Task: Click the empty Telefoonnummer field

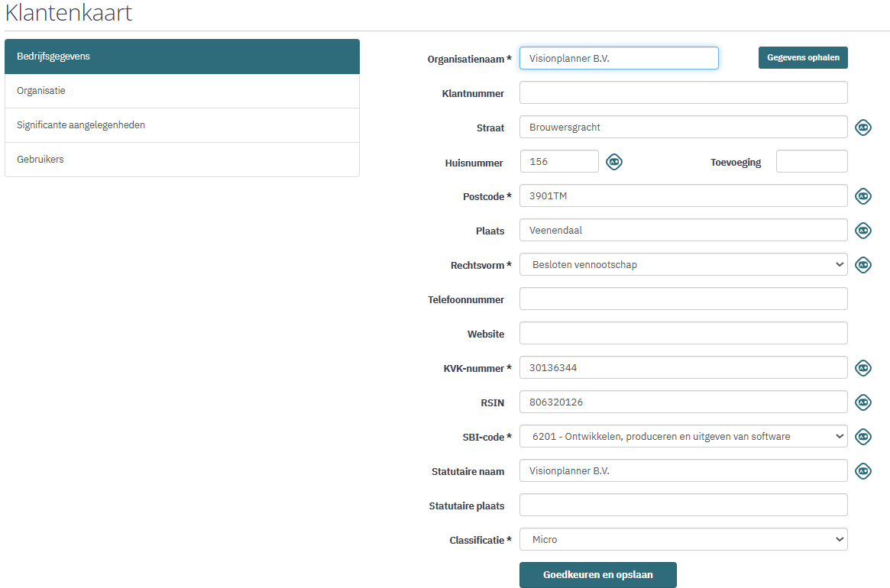Action: click(x=684, y=299)
